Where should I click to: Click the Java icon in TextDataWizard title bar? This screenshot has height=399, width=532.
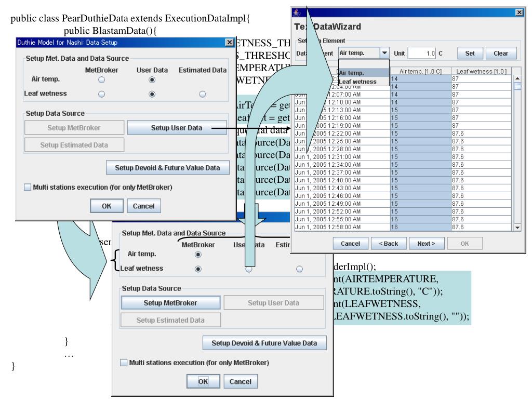pyautogui.click(x=297, y=12)
